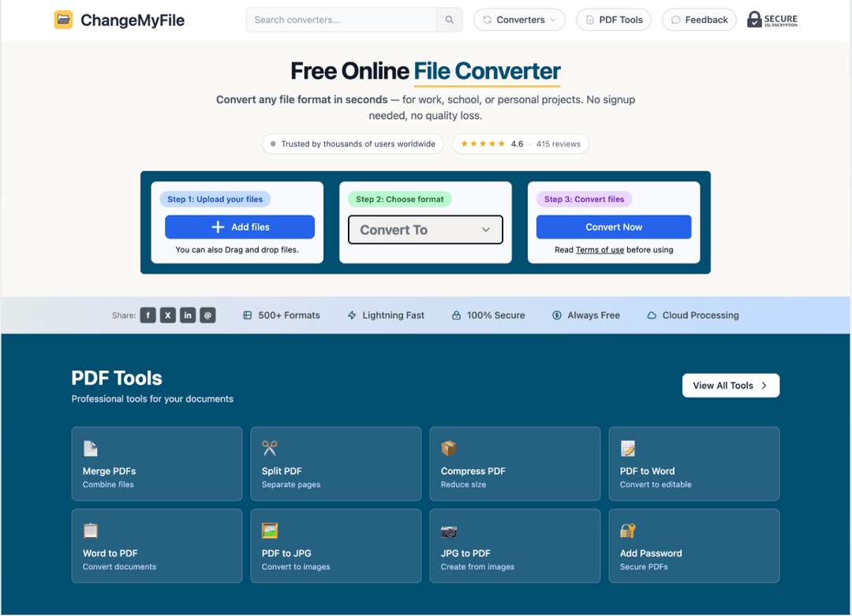Select the PDF to JPG converter icon
Screen dimensions: 852x616
tap(268, 529)
